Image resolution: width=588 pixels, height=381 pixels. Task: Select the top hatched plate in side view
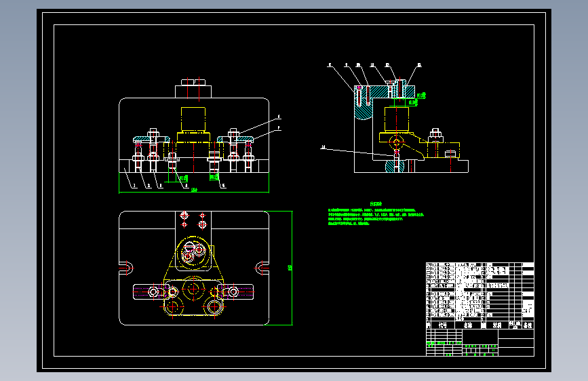(385, 92)
